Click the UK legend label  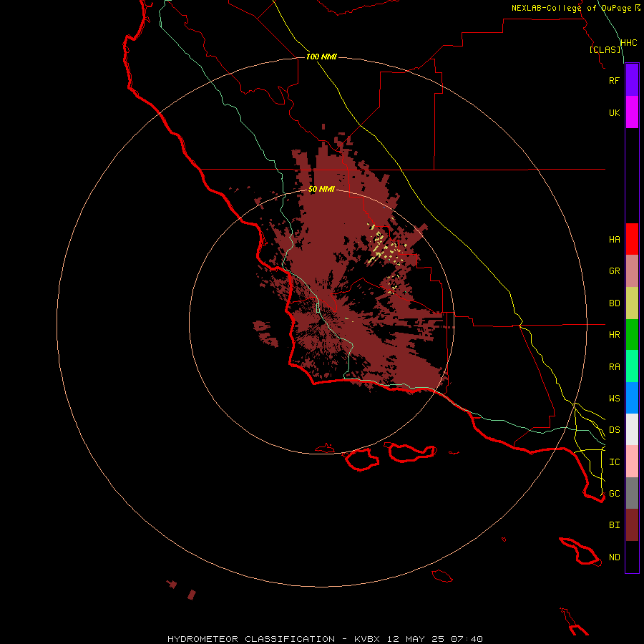(614, 112)
